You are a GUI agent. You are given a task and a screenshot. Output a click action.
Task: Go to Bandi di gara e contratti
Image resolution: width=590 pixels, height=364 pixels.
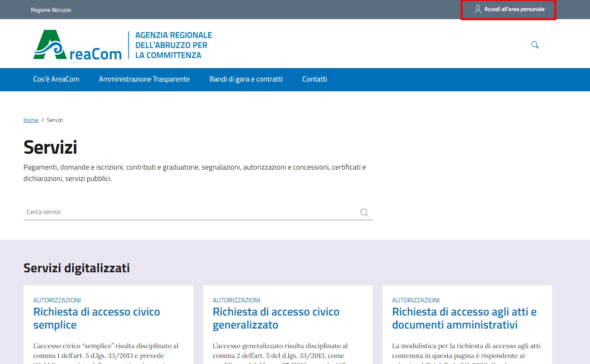[x=246, y=79]
